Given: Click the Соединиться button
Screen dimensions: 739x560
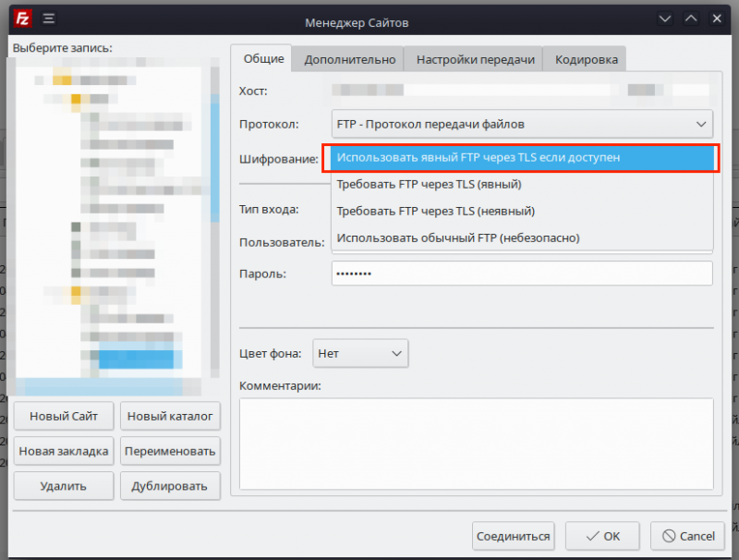Looking at the screenshot, I should click(x=514, y=536).
